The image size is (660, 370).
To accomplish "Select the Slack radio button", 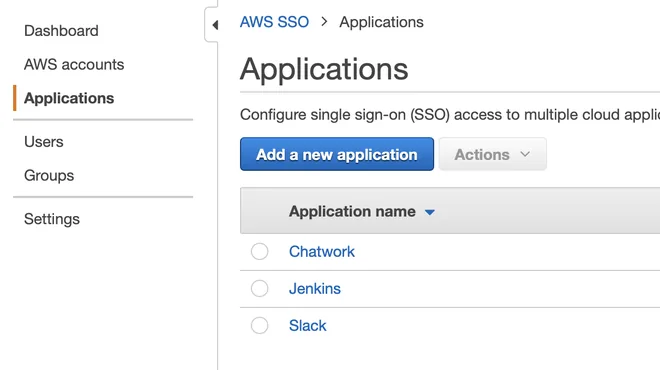I will pos(259,325).
